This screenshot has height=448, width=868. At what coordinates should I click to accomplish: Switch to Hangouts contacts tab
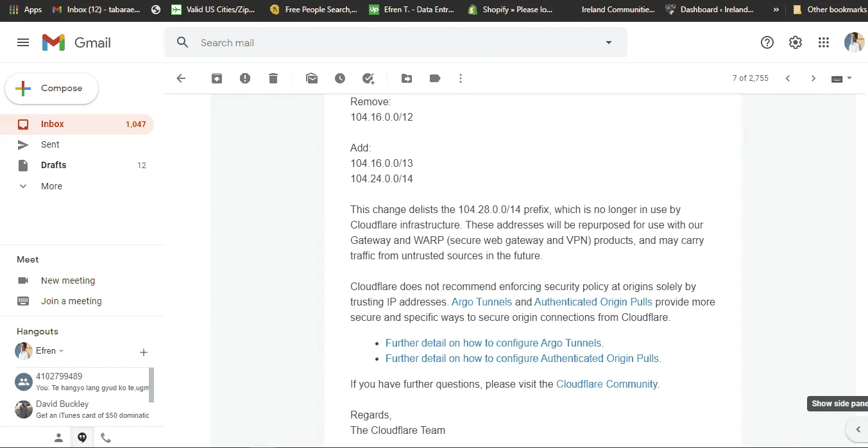pyautogui.click(x=58, y=438)
